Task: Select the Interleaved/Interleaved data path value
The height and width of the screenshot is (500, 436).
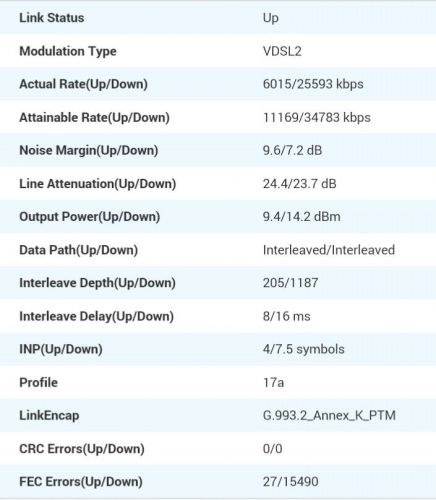Action: (x=329, y=250)
